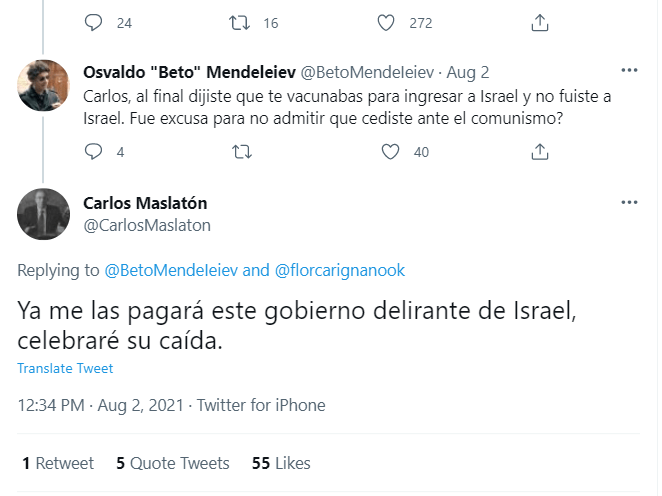662x496 pixels.
Task: View who liked via 55 Likes
Action: coord(281,463)
